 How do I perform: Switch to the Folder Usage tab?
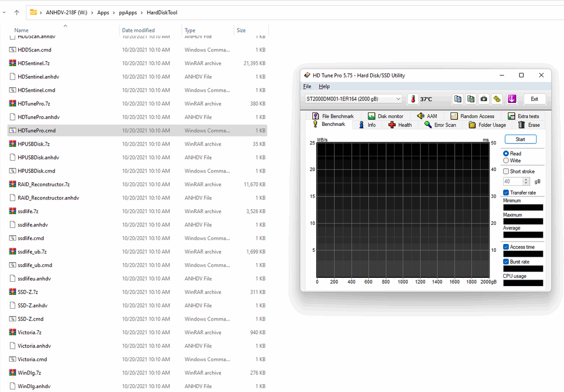tap(487, 124)
